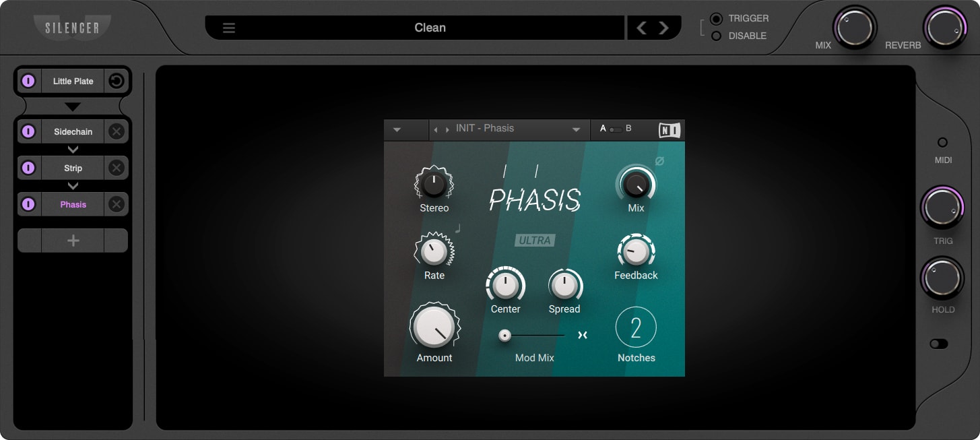Click the MIDI indicator light
This screenshot has height=440, width=980.
(942, 142)
